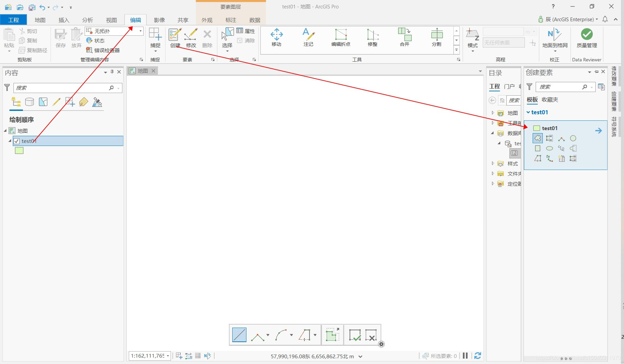Toggle ground to grid correction in status bar
624x364 pixels.
(207, 356)
